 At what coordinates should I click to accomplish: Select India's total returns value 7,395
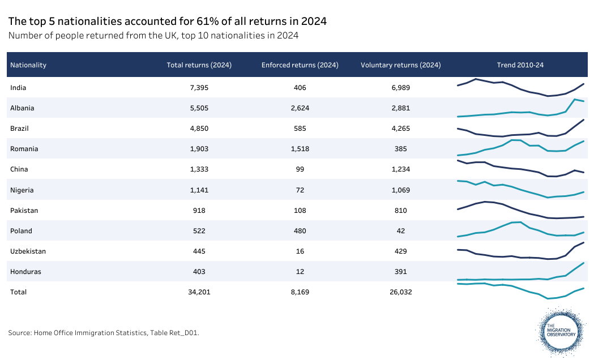coord(199,88)
